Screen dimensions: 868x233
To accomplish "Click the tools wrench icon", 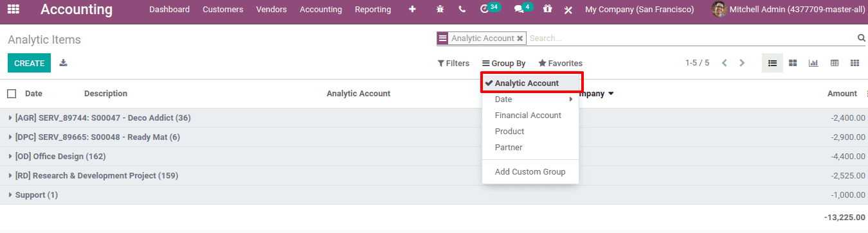I will pos(568,10).
